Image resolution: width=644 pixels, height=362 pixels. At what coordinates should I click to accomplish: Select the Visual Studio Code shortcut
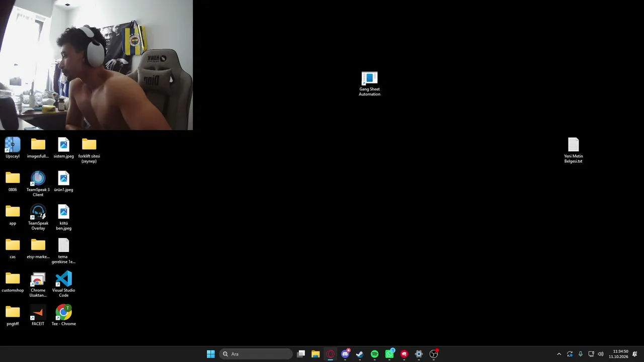tap(63, 285)
